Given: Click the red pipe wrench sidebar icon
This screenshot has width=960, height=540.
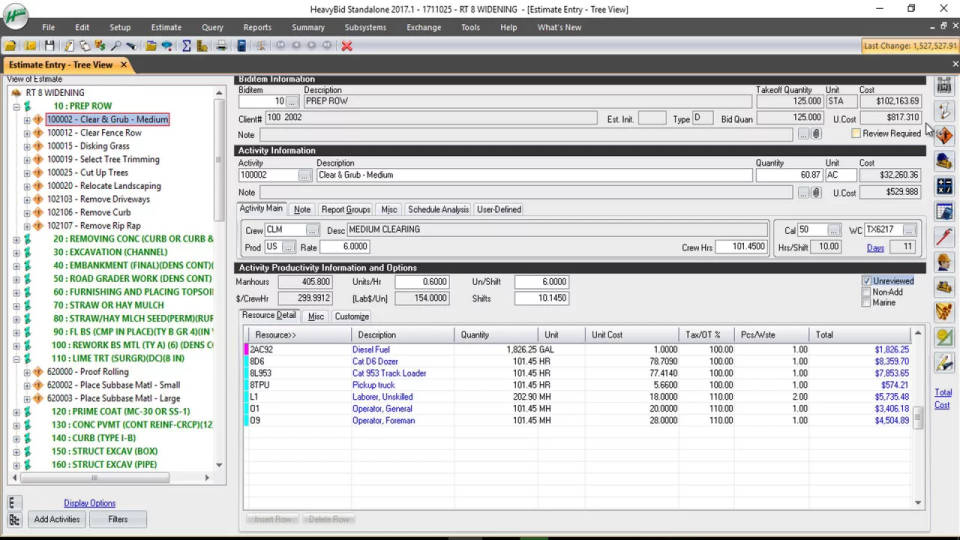Looking at the screenshot, I should click(944, 237).
